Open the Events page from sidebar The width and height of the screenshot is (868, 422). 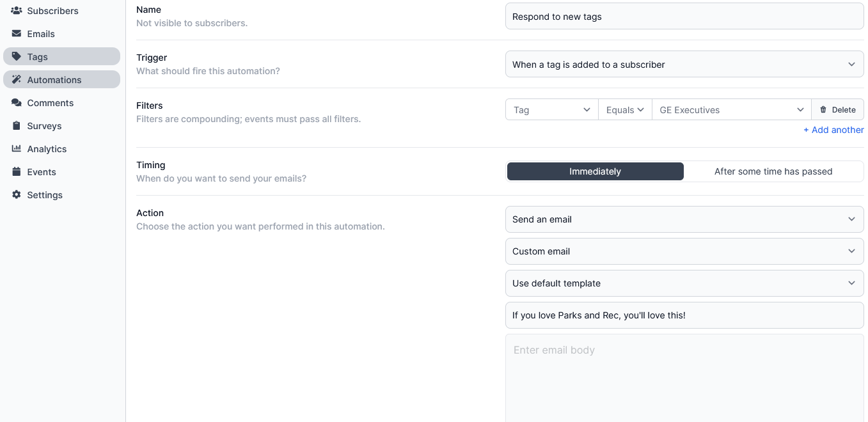pyautogui.click(x=42, y=172)
